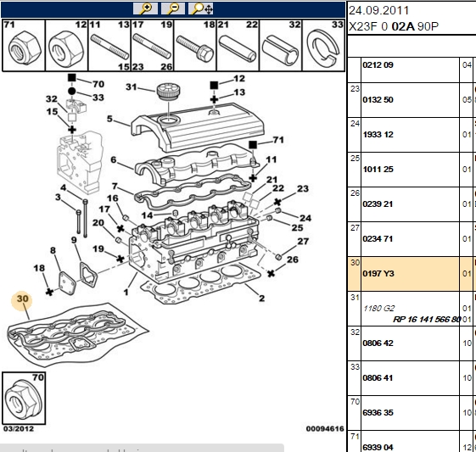Image resolution: width=476 pixels, height=452 pixels.
Task: Click document code X23F 0 02A 90P
Action: [394, 26]
